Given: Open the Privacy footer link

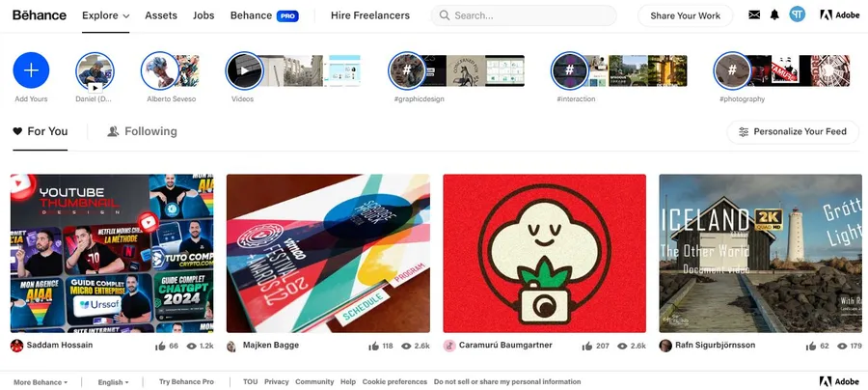Looking at the screenshot, I should point(276,381).
